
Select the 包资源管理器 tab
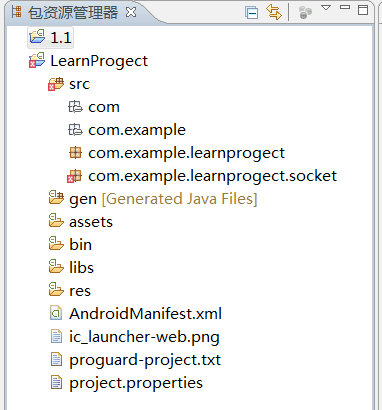click(73, 13)
